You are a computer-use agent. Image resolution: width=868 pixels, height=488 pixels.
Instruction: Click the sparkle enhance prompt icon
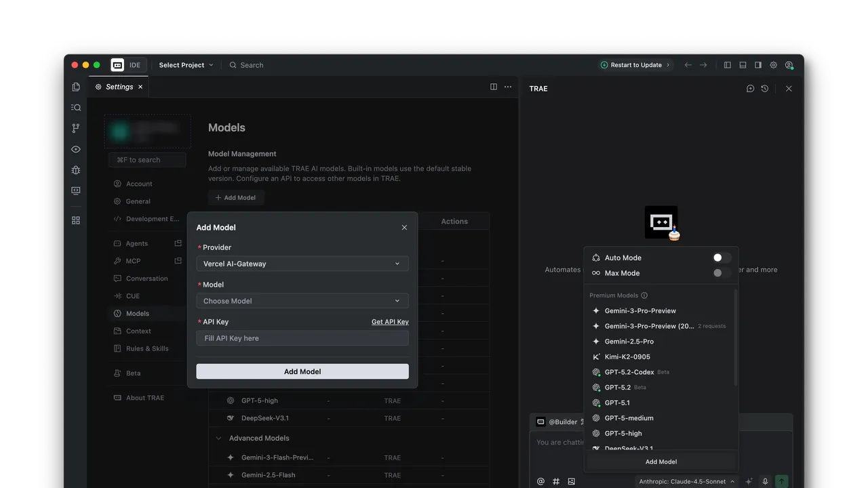click(749, 481)
